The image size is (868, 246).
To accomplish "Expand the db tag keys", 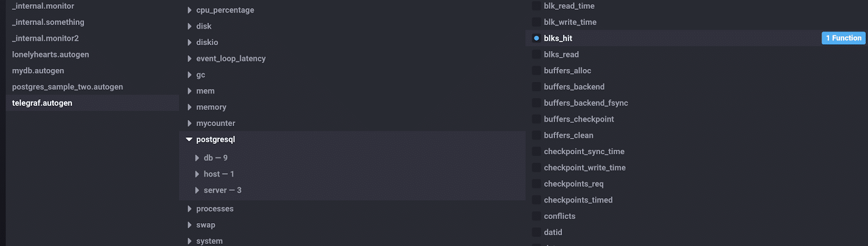I will click(197, 158).
